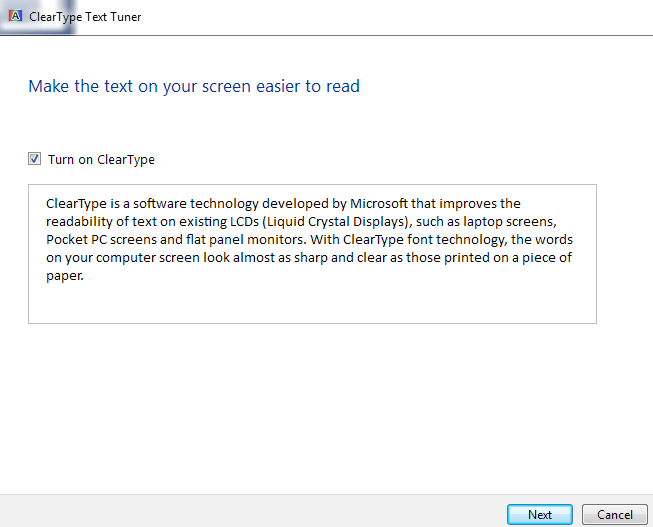Image resolution: width=653 pixels, height=527 pixels.
Task: Click the "Turn on ClearType" label text
Action: 101,160
